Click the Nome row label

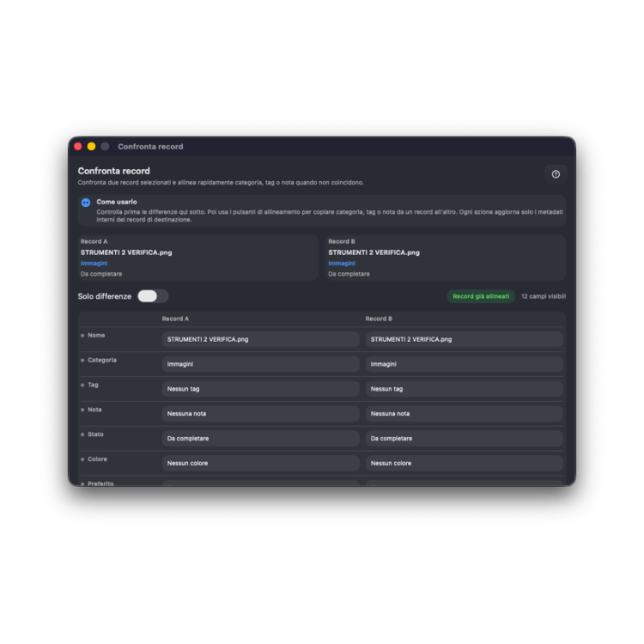(96, 335)
